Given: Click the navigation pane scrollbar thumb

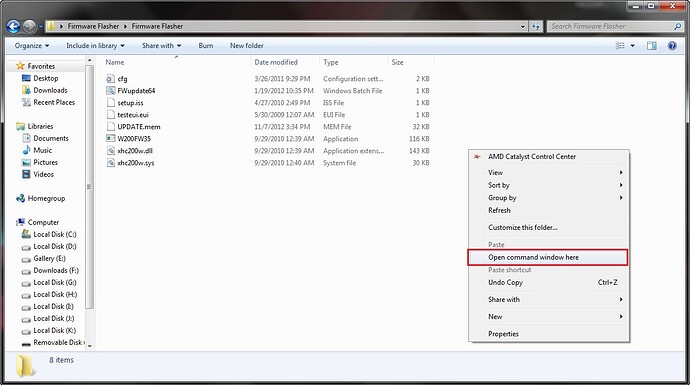Looking at the screenshot, I should coord(89,187).
